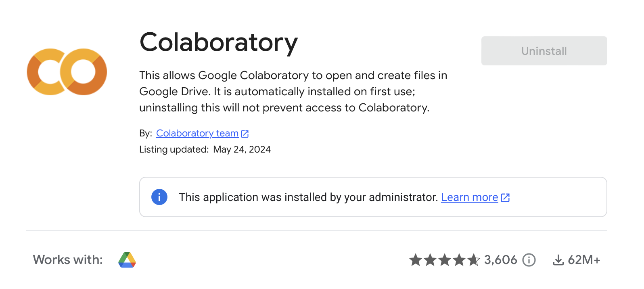Click the blue info circle icon
The height and width of the screenshot is (289, 644).
point(159,197)
